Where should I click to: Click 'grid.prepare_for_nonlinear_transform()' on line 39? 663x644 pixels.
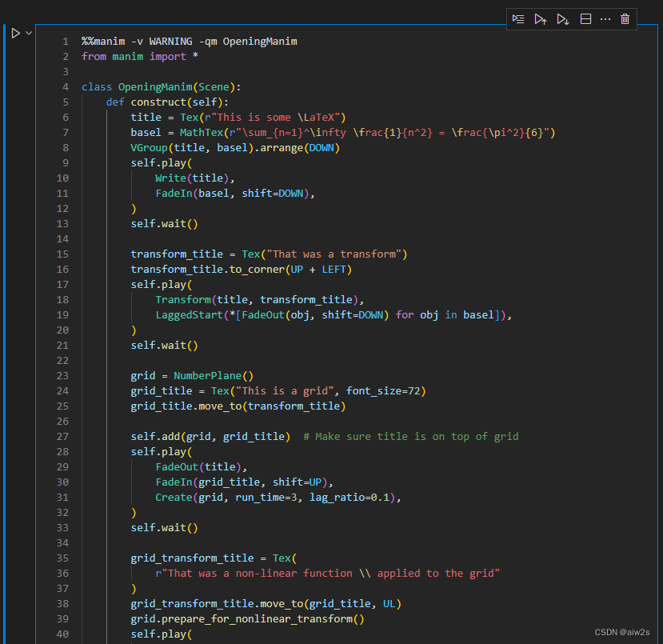pyautogui.click(x=247, y=619)
